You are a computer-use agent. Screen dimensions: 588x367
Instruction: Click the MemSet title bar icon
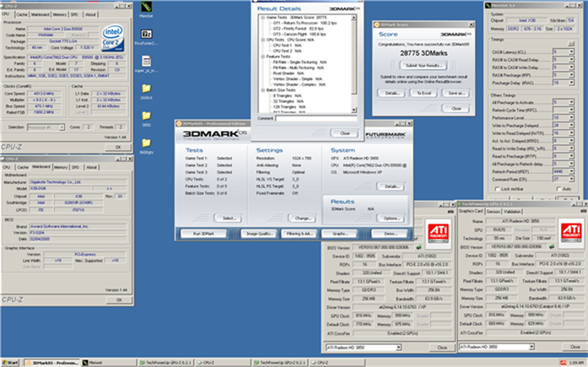(x=488, y=6)
